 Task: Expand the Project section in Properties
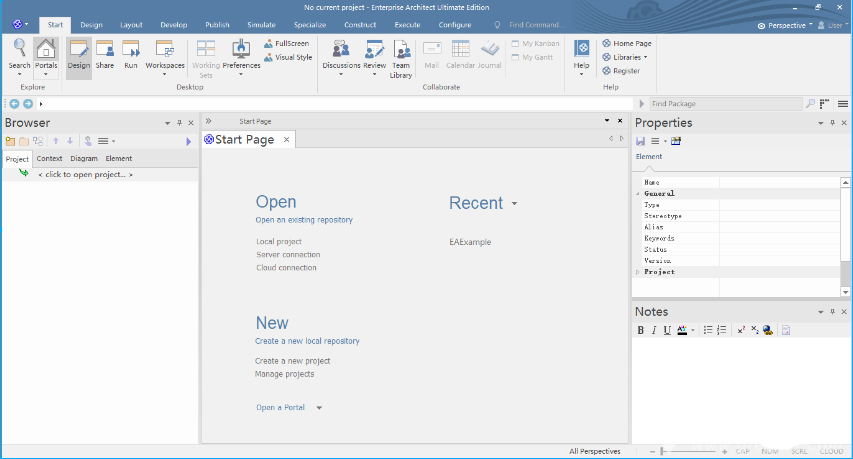(x=638, y=272)
